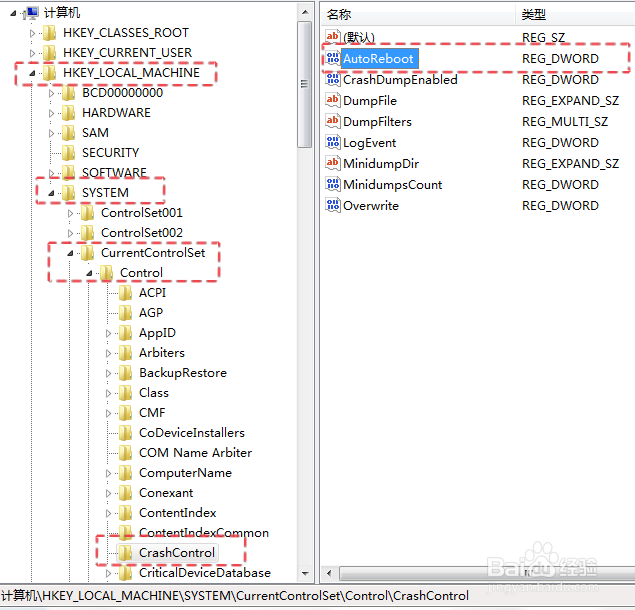Select the Arbiters key
635x610 pixels.
[162, 353]
